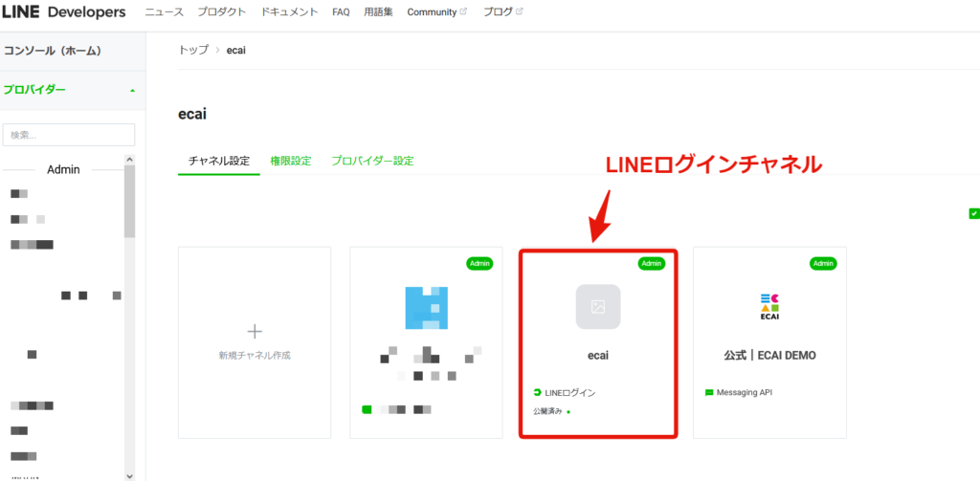Click the LINEログイン icon on ecai card
The height and width of the screenshot is (481, 980).
537,393
